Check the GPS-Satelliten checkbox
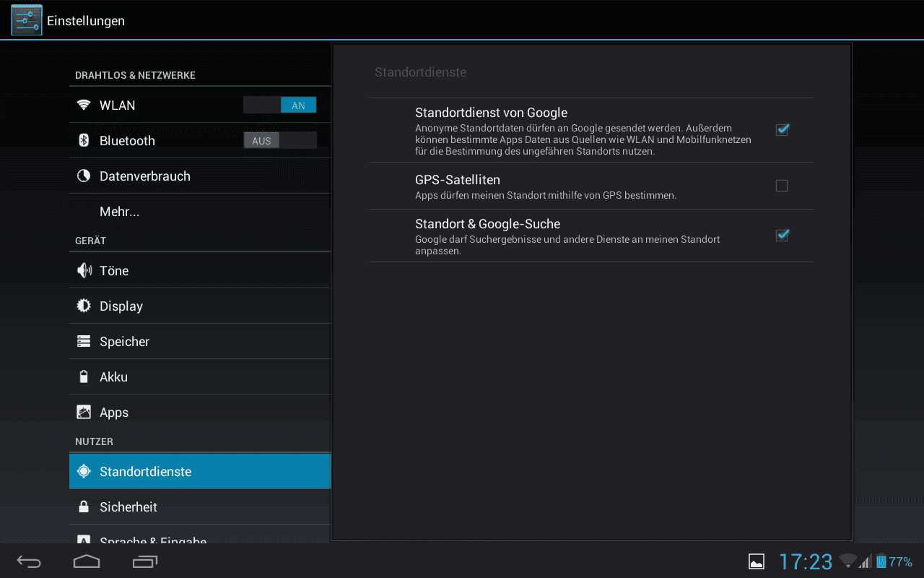924x578 pixels. pyautogui.click(x=782, y=186)
